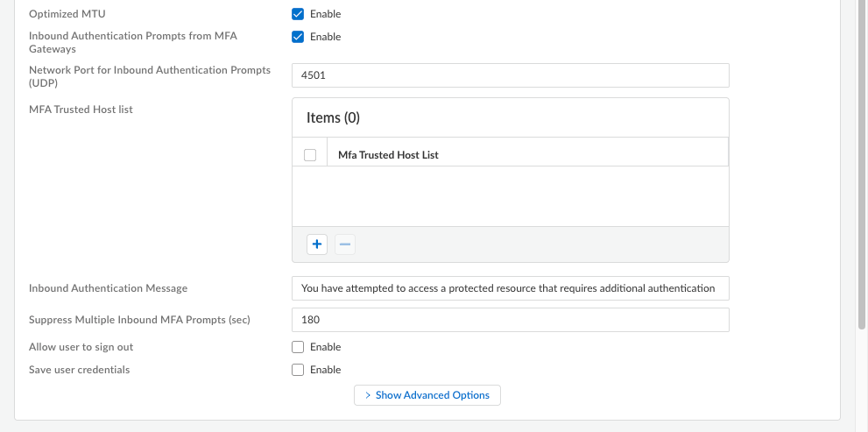
Task: Add a new MFA trusted host entry
Action: click(x=317, y=244)
